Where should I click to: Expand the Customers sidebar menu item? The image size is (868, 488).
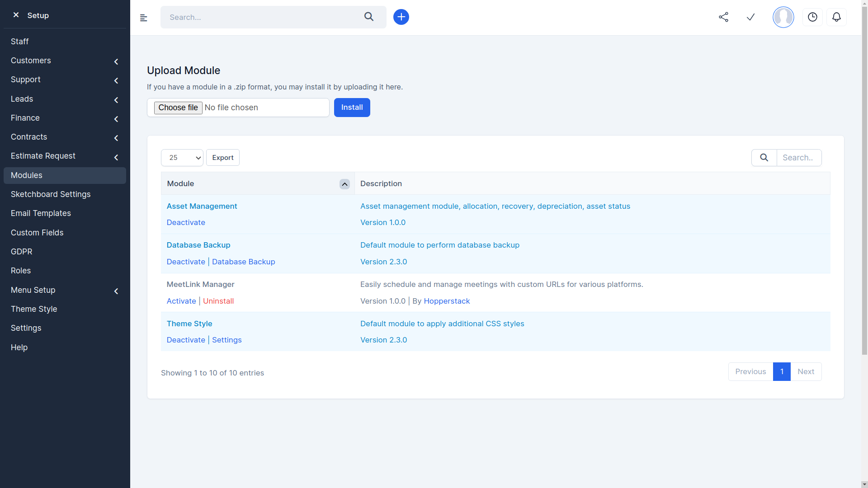(x=116, y=61)
